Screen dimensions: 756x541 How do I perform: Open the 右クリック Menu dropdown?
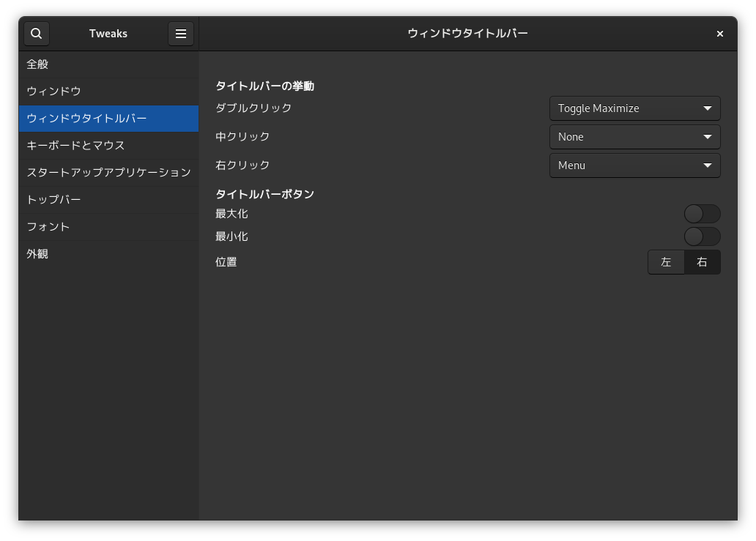click(634, 165)
